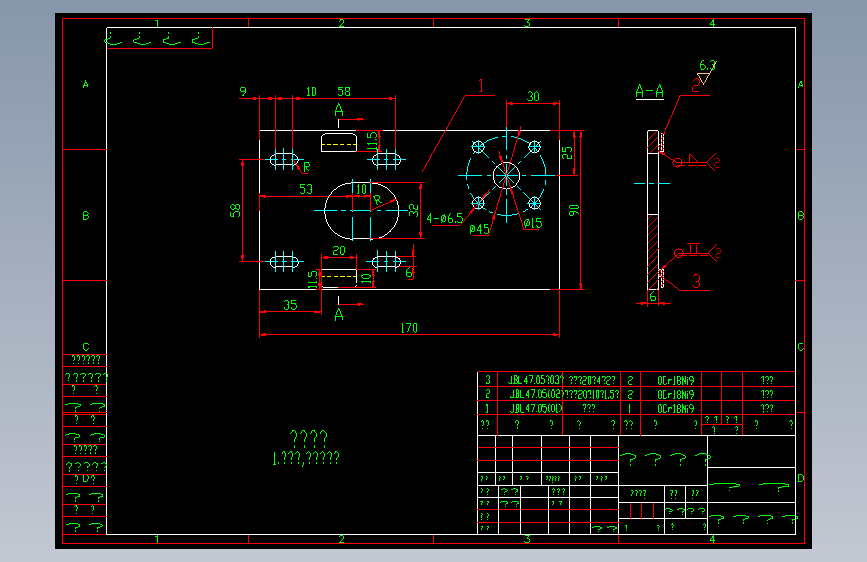
Task: Click the 90 vertical height dimension
Action: click(x=574, y=210)
